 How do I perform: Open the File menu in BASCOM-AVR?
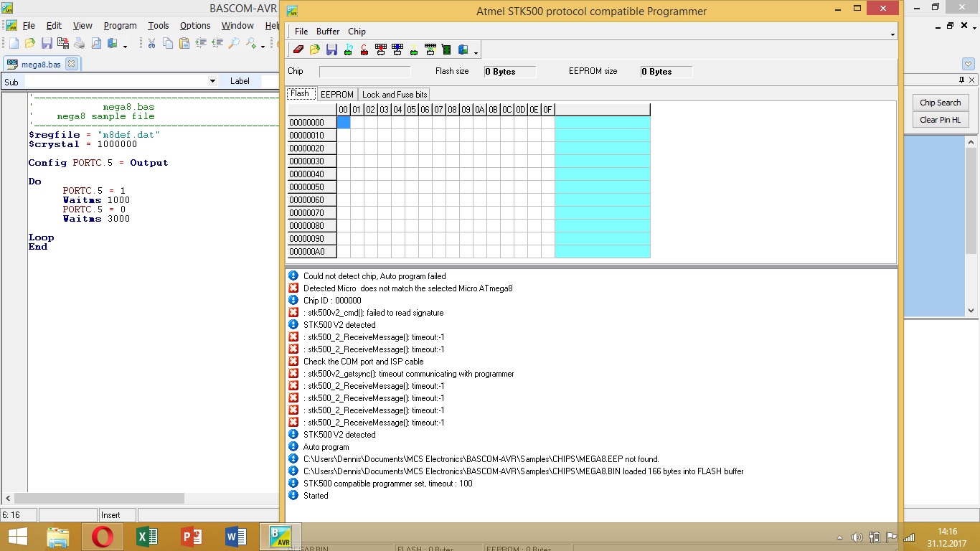click(29, 26)
